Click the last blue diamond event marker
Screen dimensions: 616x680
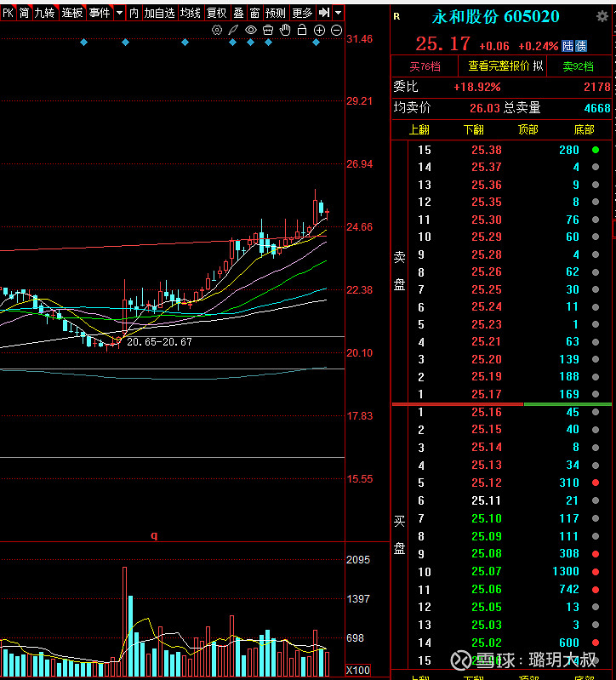coord(316,42)
